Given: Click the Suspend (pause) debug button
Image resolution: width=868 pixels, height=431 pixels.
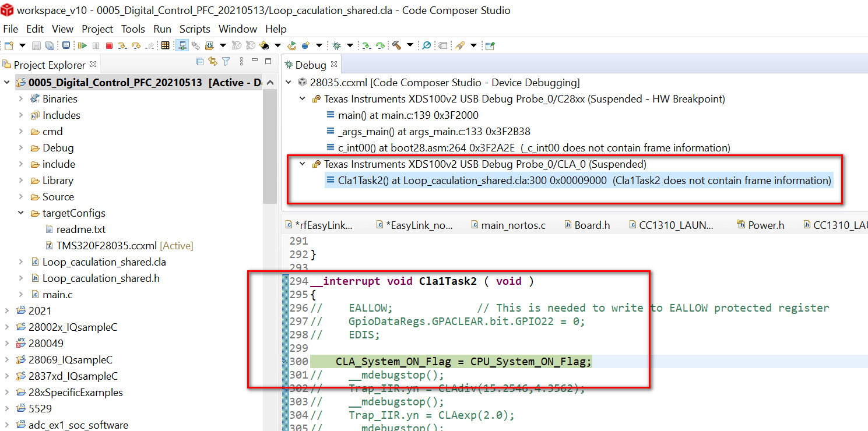Looking at the screenshot, I should (96, 45).
